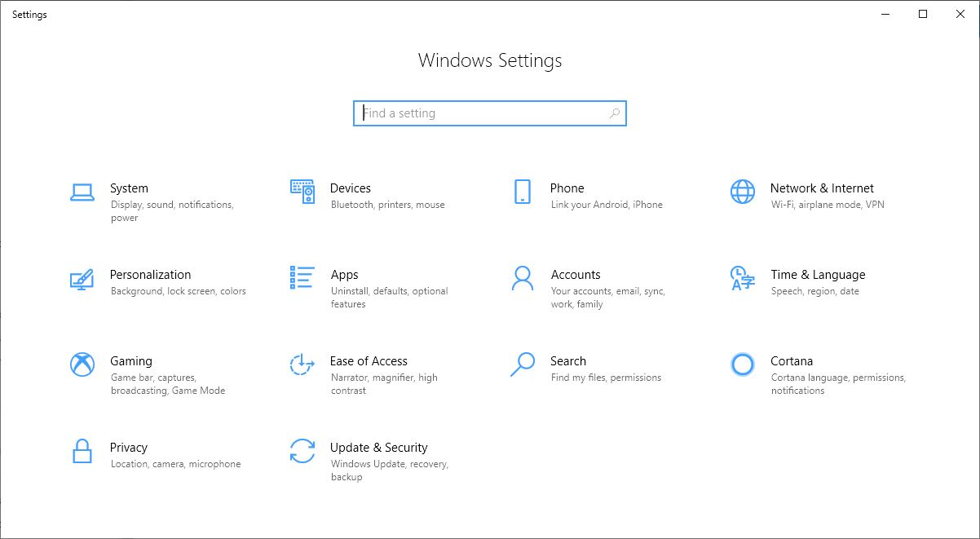980x539 pixels.
Task: Click the search magnifier inside the search box
Action: point(613,113)
